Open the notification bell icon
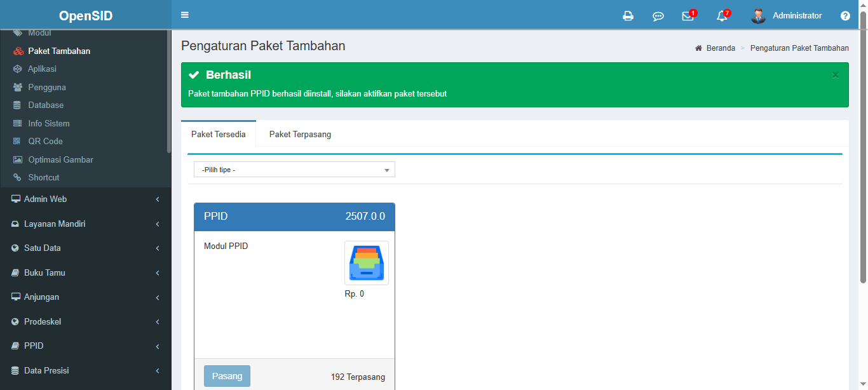 pos(722,15)
